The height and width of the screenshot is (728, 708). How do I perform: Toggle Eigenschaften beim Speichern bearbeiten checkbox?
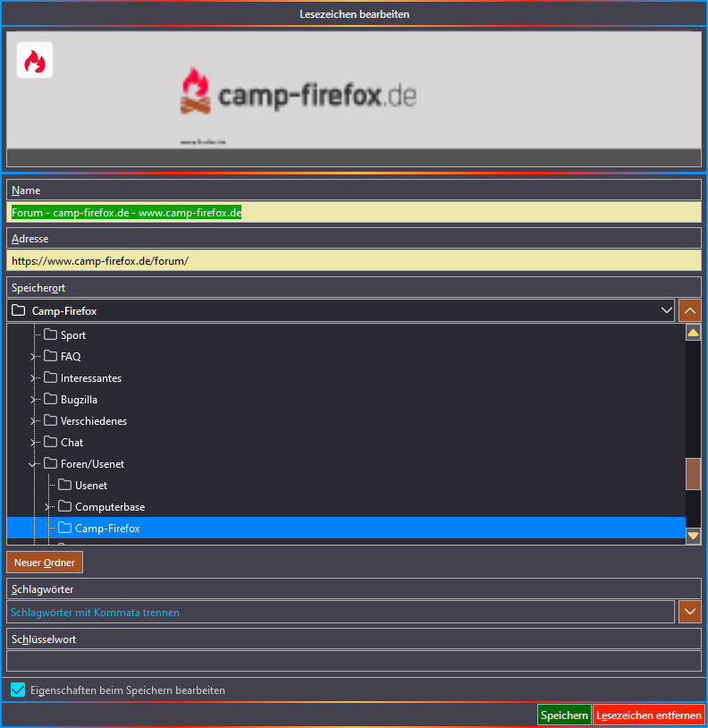coord(18,690)
